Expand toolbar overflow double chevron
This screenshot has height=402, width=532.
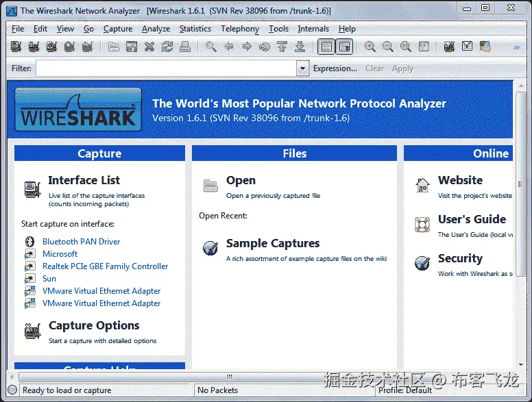(516, 47)
